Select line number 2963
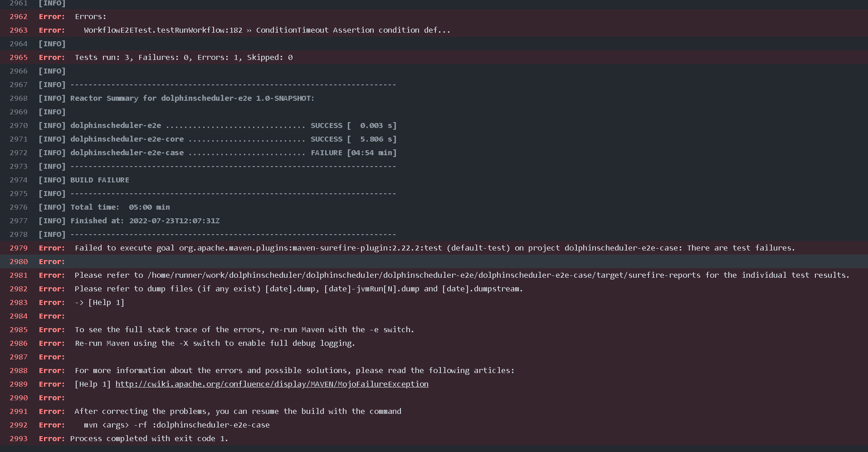The image size is (868, 452). pyautogui.click(x=19, y=30)
